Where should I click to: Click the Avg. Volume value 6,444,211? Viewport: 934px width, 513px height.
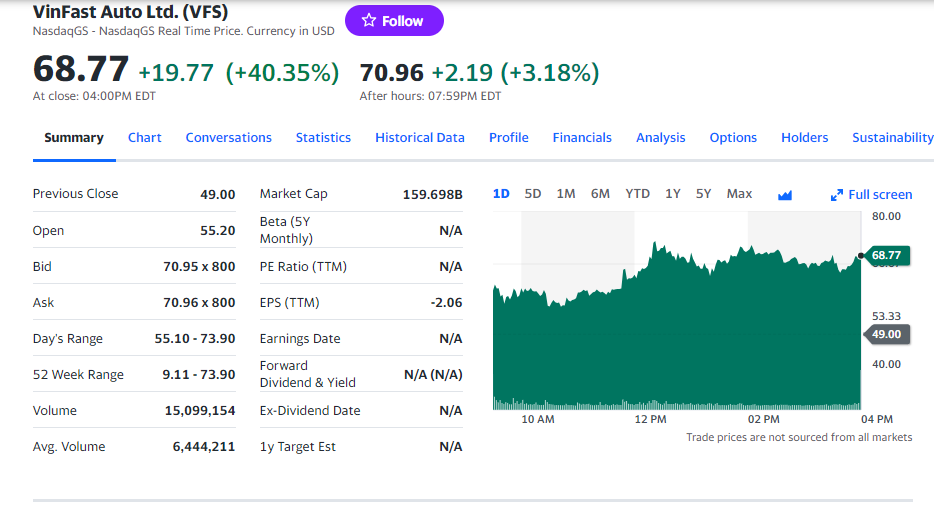point(204,446)
